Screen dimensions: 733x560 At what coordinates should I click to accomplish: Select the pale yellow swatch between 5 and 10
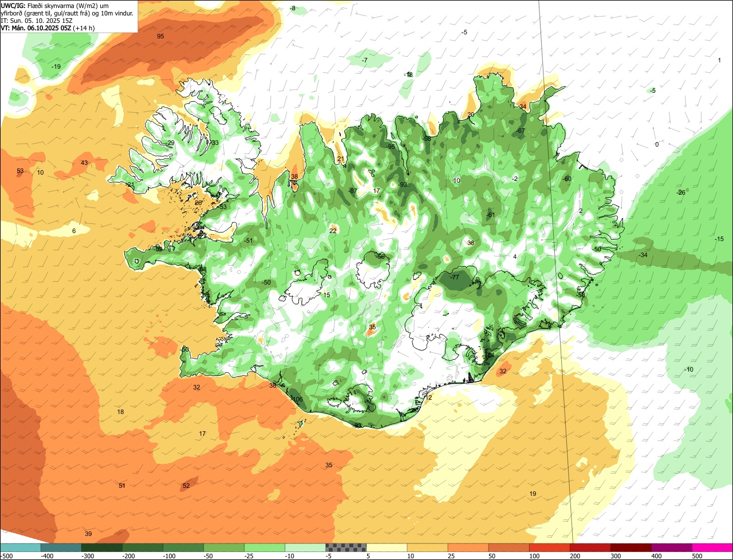pyautogui.click(x=387, y=547)
